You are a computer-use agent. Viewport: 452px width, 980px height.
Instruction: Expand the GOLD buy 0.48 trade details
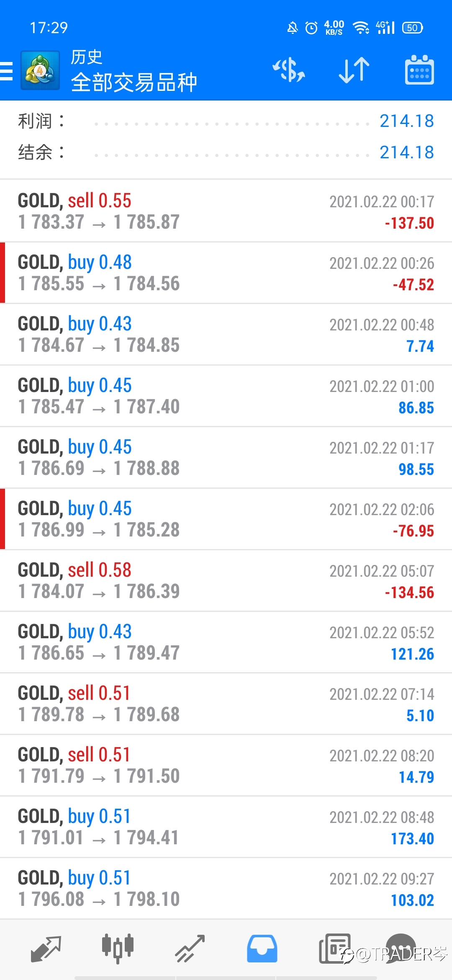pyautogui.click(x=226, y=273)
